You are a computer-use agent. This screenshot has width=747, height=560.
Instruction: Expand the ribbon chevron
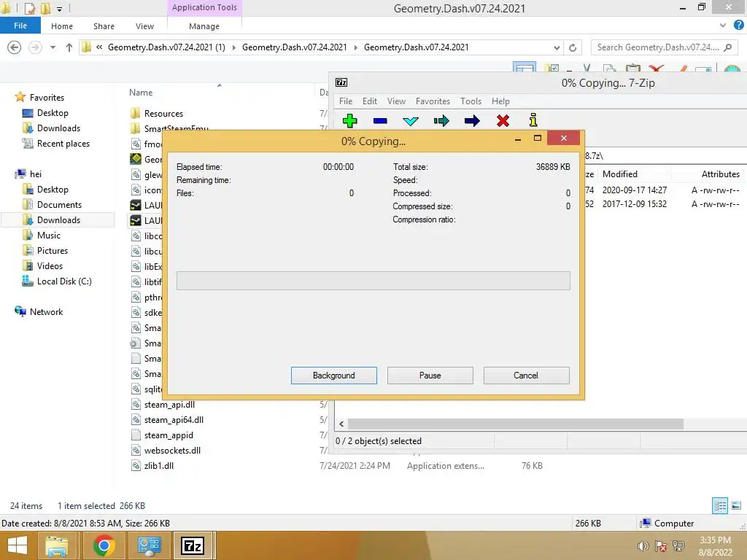pyautogui.click(x=723, y=26)
